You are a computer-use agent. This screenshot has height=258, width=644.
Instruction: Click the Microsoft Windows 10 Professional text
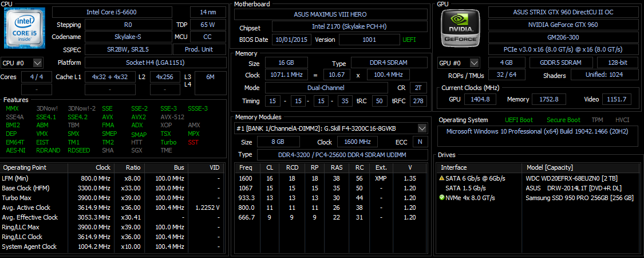pos(538,132)
